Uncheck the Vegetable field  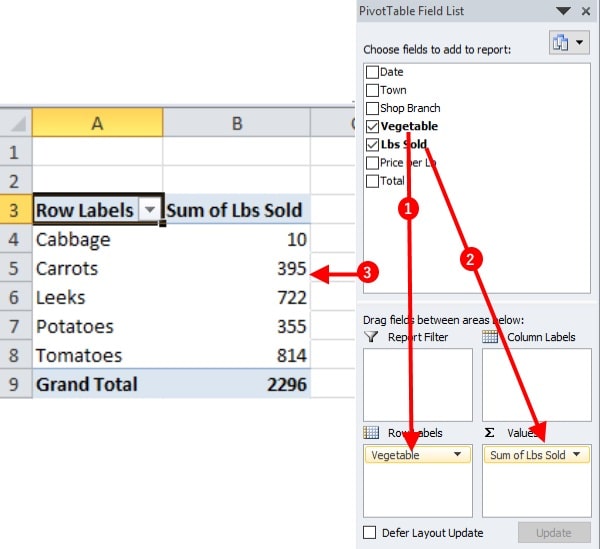[373, 127]
